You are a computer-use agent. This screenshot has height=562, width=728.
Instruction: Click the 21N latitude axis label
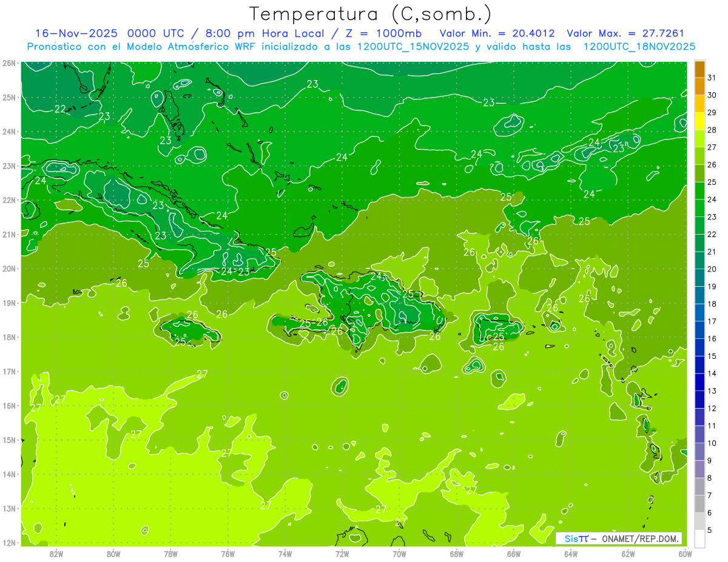[x=8, y=234]
